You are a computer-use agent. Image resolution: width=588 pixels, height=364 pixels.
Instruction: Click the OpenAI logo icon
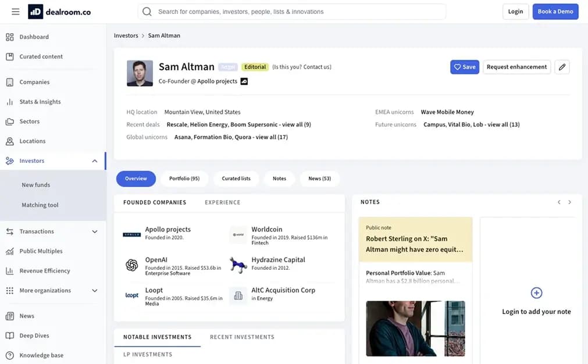pyautogui.click(x=131, y=265)
